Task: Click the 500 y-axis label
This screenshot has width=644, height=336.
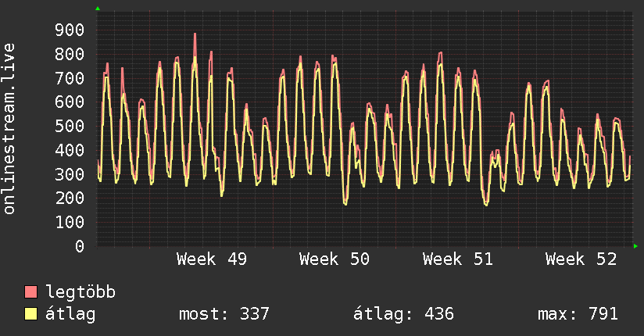Action: click(x=70, y=126)
